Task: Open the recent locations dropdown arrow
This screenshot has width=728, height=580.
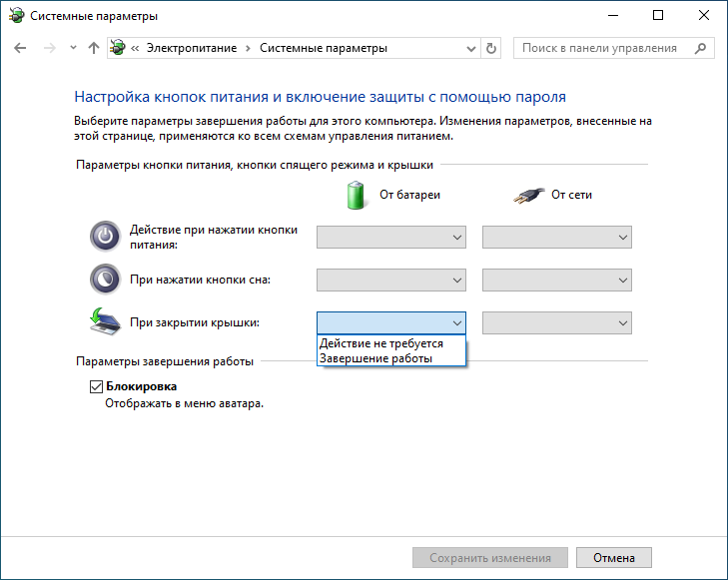Action: click(72, 48)
